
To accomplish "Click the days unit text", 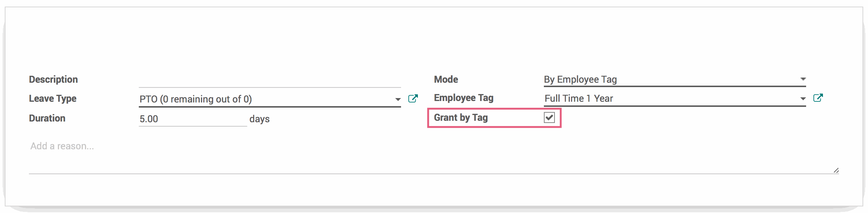I will coord(259,119).
